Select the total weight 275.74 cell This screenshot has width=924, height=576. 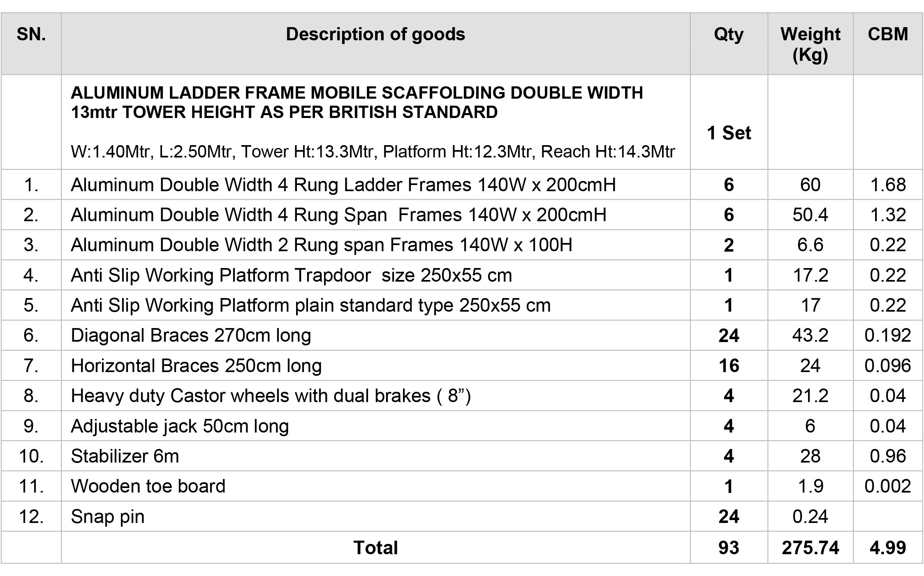810,548
